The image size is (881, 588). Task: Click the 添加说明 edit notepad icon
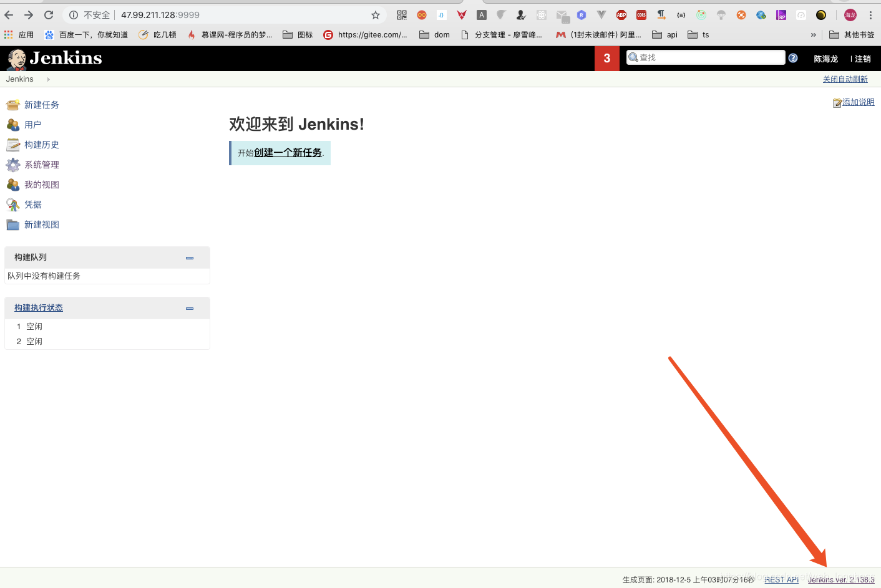point(837,103)
